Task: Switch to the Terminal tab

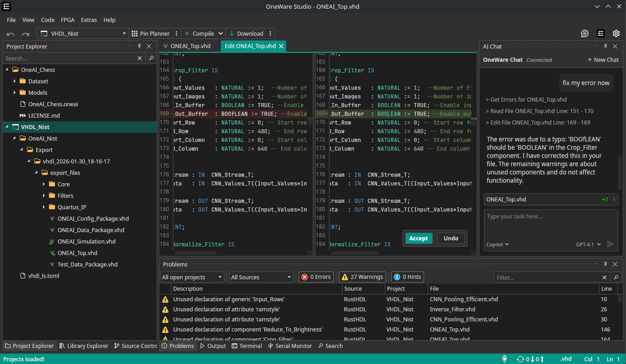Action: click(x=247, y=346)
